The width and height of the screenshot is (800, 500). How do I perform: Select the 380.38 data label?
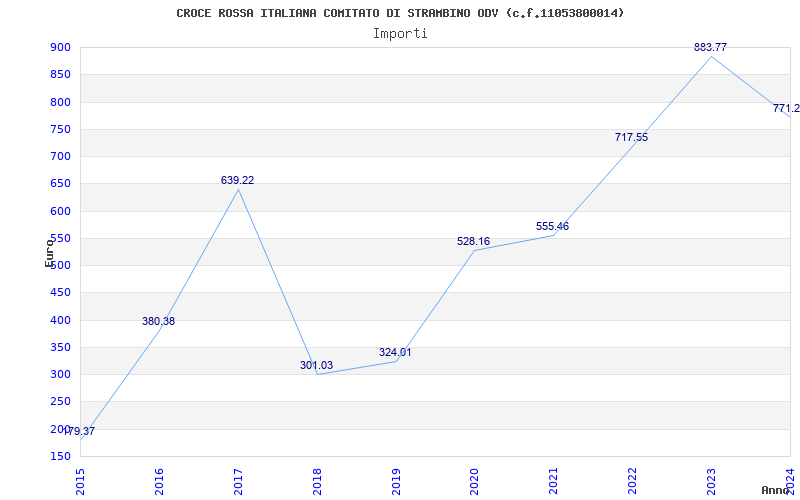(158, 321)
